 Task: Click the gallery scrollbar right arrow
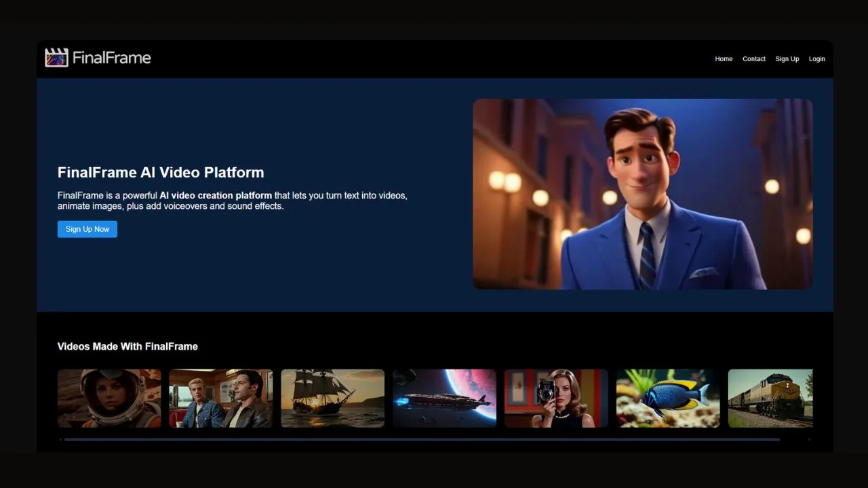[808, 439]
